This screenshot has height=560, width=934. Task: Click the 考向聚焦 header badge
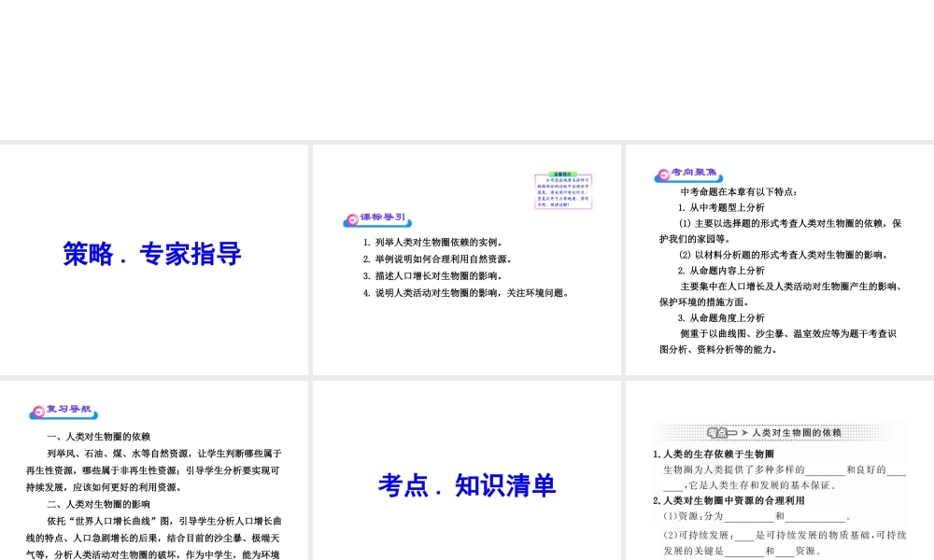pos(688,174)
